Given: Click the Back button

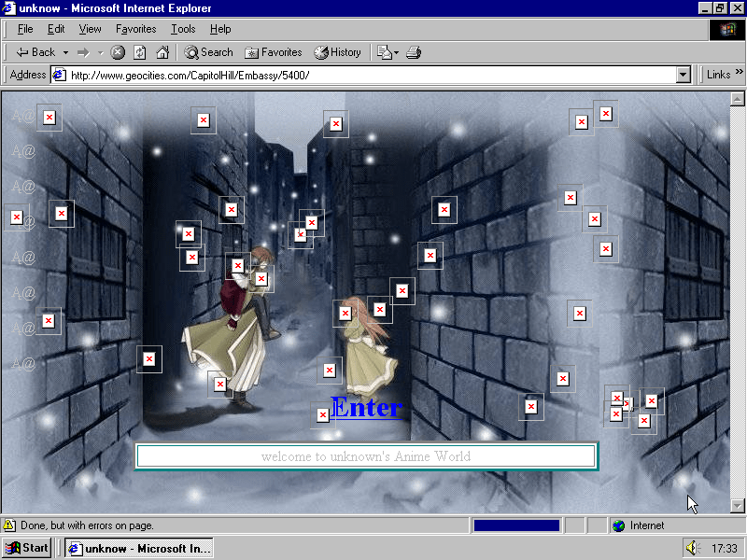Looking at the screenshot, I should click(35, 52).
